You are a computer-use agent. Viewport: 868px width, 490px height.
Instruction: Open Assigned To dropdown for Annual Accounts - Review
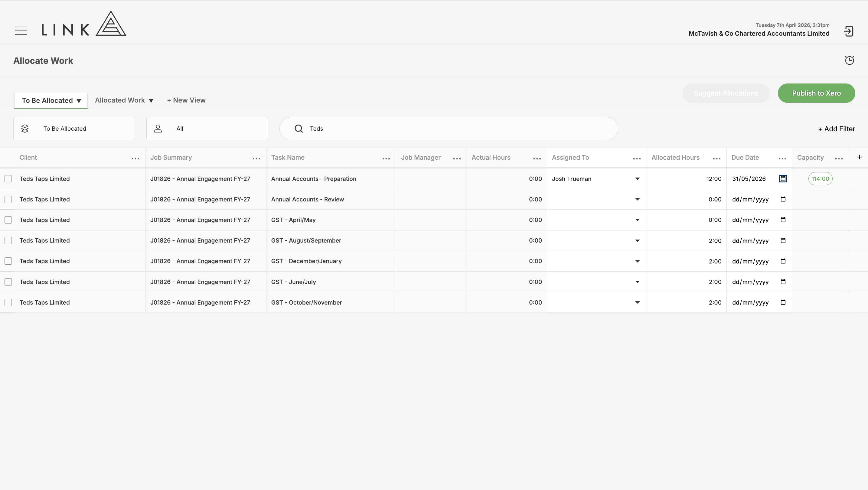596,199
